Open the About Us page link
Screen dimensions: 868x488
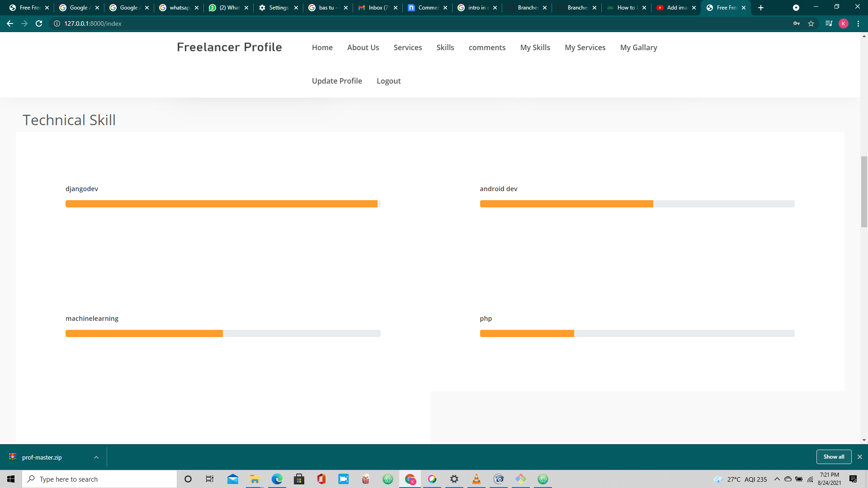[363, 47]
